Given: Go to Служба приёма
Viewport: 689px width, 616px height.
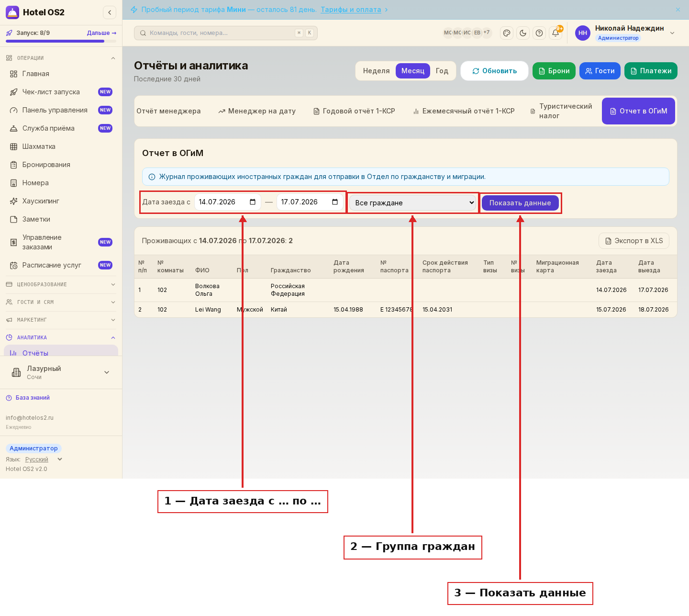Looking at the screenshot, I should [x=61, y=128].
